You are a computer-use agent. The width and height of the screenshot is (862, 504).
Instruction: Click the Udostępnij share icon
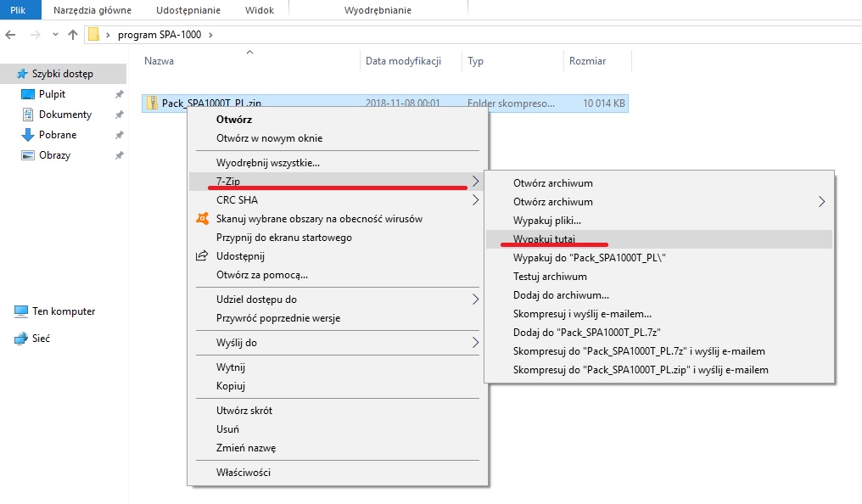(202, 256)
